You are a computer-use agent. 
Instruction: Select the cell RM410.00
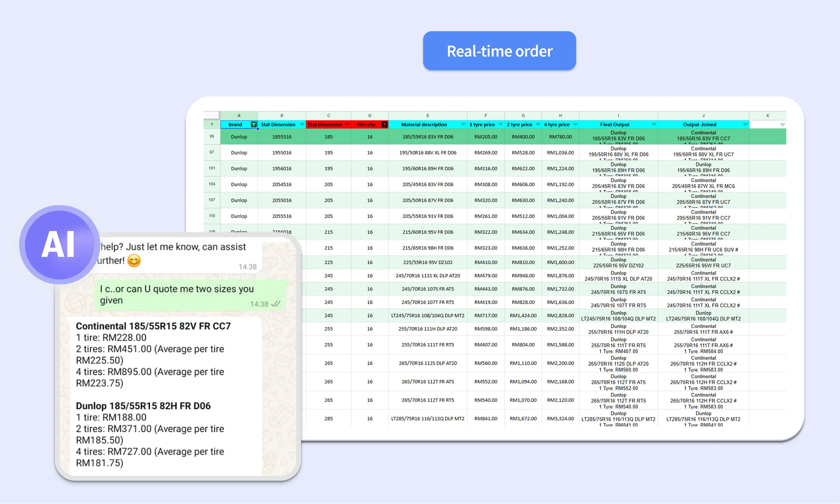coord(486,263)
